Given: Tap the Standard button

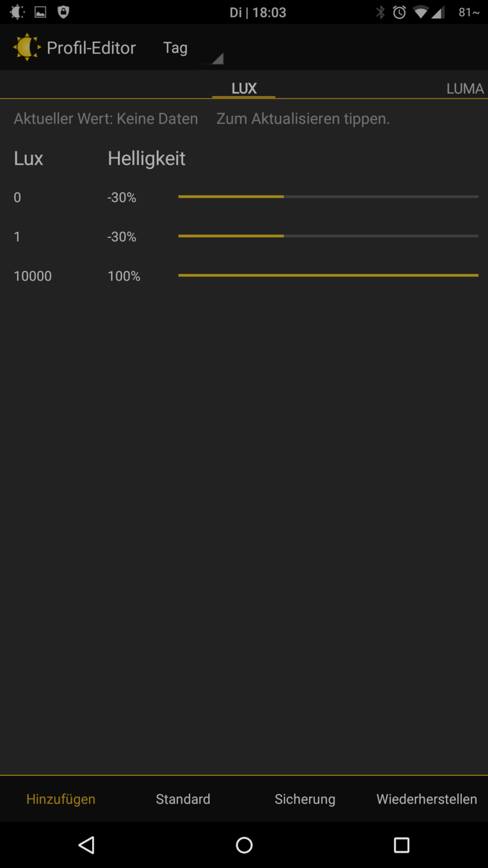Looking at the screenshot, I should click(x=183, y=799).
